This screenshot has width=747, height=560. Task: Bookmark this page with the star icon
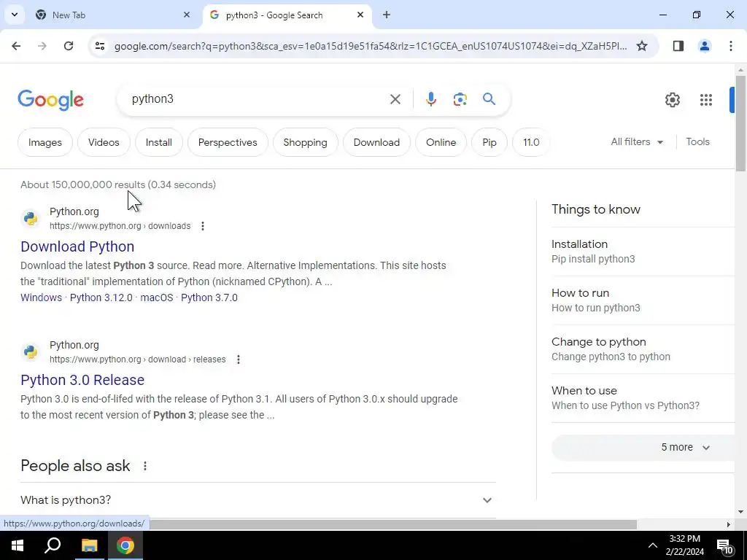[x=642, y=46]
